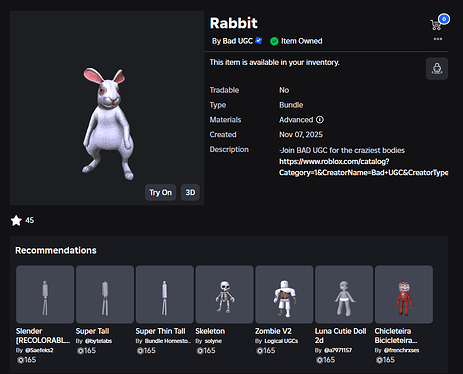This screenshot has width=463, height=374.
Task: Open the shopping cart icon
Action: tap(436, 25)
